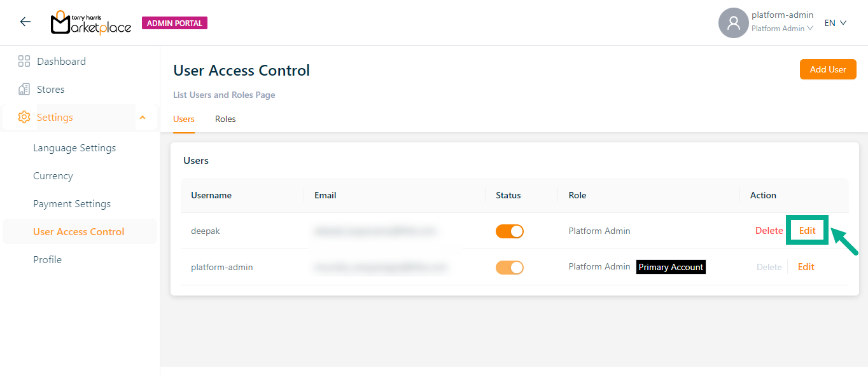Open the Platform Admin account dropdown
Image resolution: width=868 pixels, height=375 pixels.
point(782,29)
